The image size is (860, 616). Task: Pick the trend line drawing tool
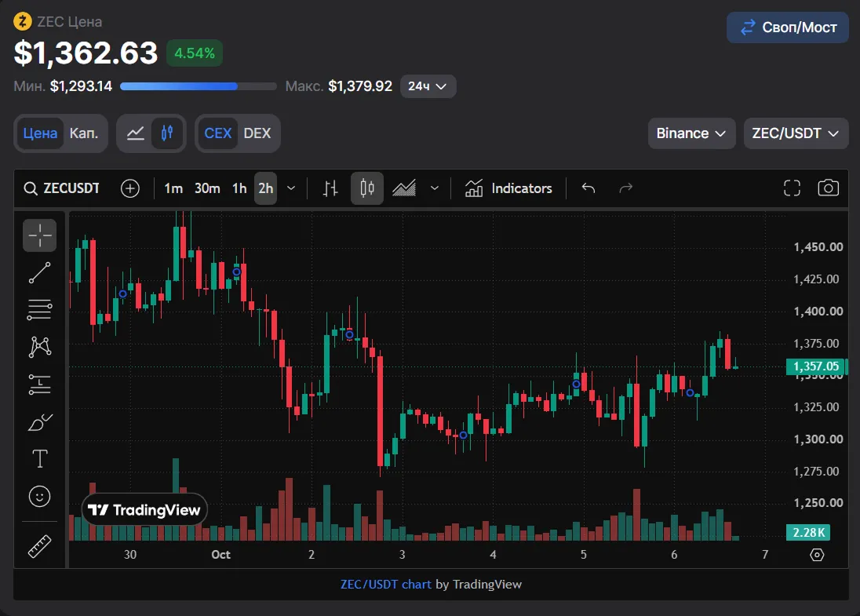click(x=39, y=272)
